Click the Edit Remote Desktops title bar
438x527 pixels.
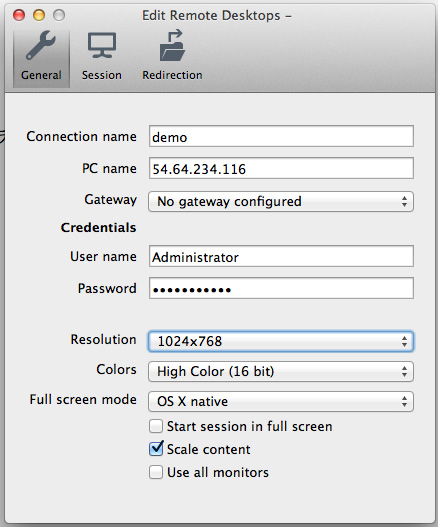217,15
